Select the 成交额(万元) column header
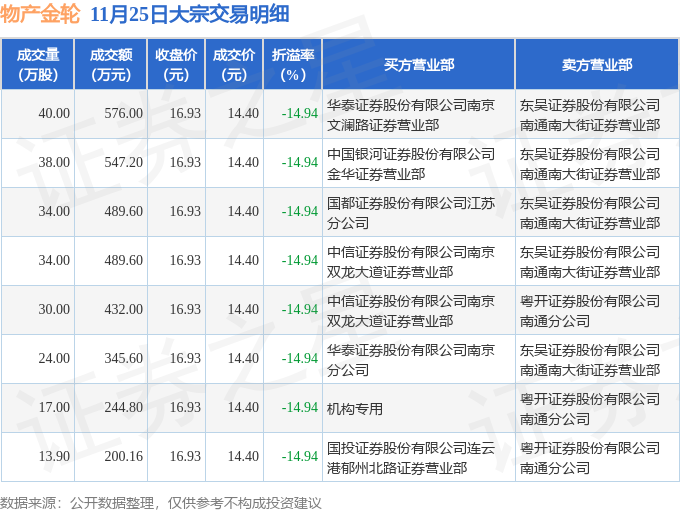This screenshot has width=680, height=512. (111, 65)
